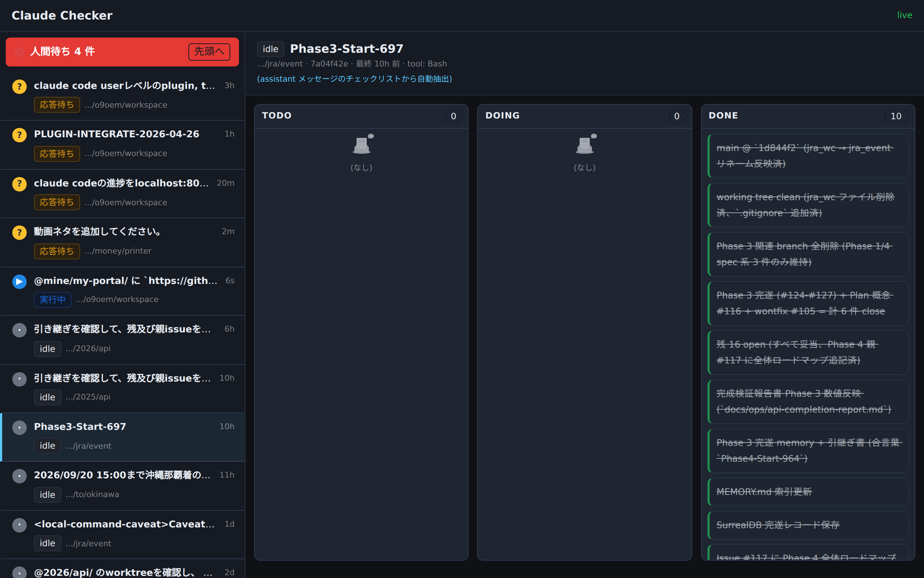The image size is (924, 578).
Task: Click the .../money/printer path label
Action: pyautogui.click(x=118, y=251)
